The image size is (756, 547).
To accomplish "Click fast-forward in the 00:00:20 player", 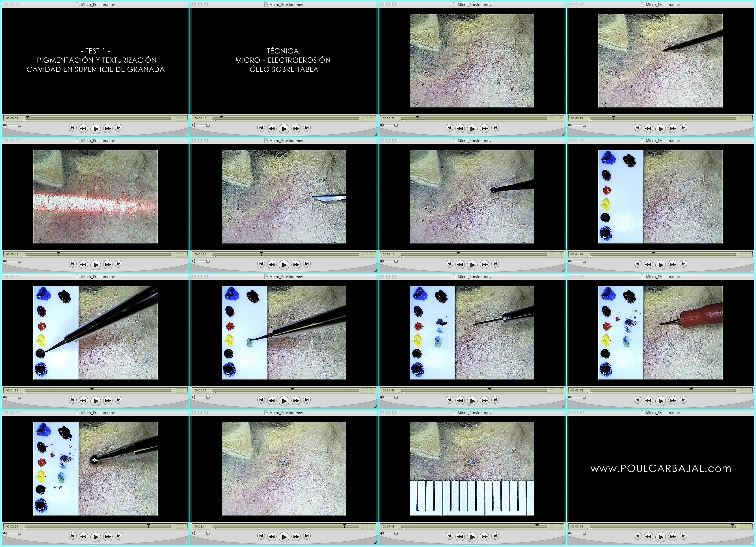I will click(x=484, y=128).
